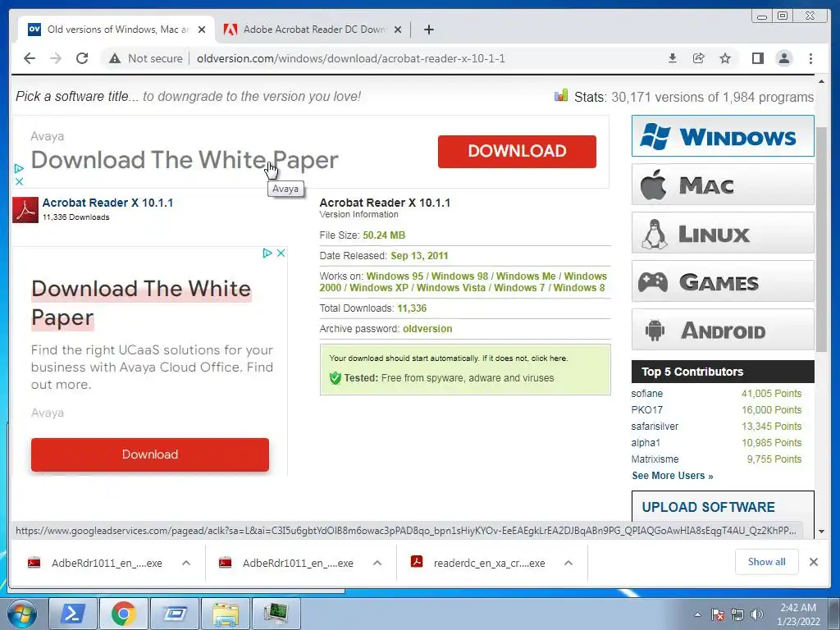This screenshot has height=630, width=840.
Task: Click the Stats bar chart icon
Action: coord(561,96)
